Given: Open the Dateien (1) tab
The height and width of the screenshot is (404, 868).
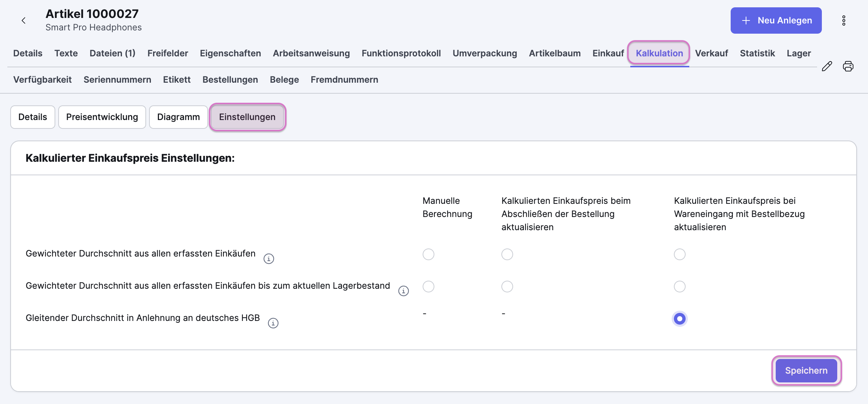Looking at the screenshot, I should click(112, 53).
